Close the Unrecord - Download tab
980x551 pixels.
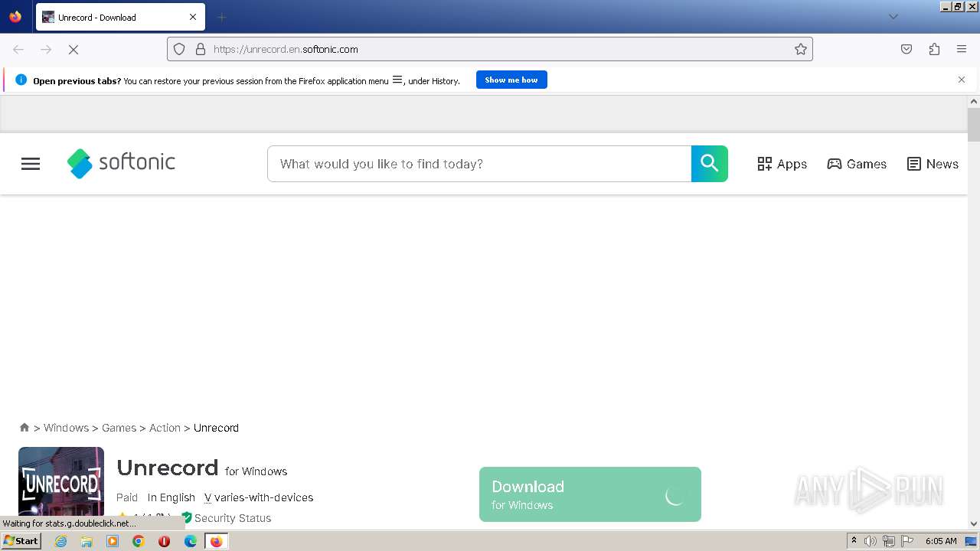(x=193, y=17)
